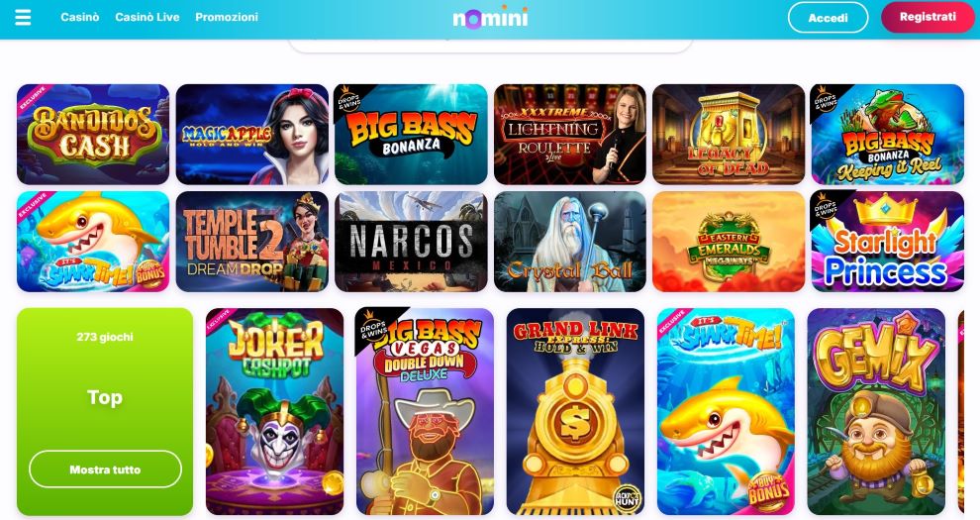The height and width of the screenshot is (520, 980).
Task: Open Eastern Emeralds Megaways game
Action: point(729,242)
